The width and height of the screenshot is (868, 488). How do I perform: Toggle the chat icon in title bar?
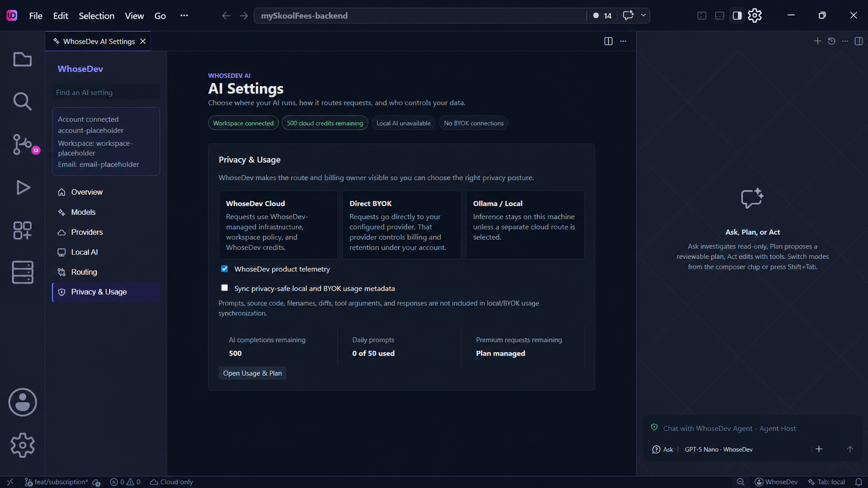coord(628,16)
